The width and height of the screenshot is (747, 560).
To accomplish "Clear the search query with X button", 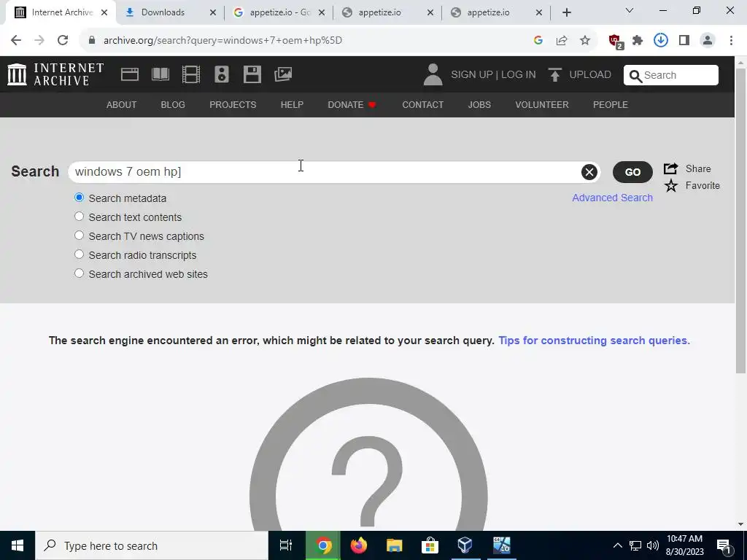I will 589,172.
